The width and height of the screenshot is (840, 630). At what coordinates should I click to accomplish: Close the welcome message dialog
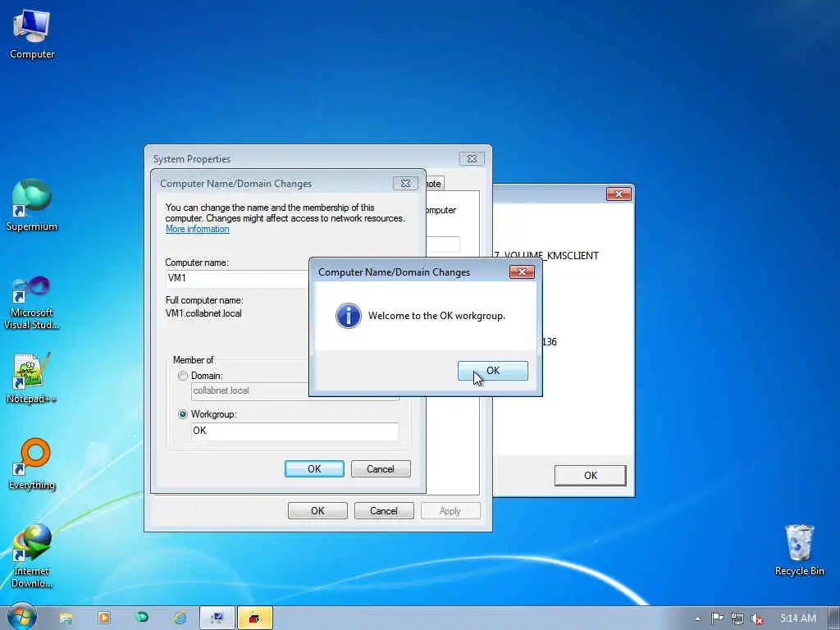pos(521,272)
